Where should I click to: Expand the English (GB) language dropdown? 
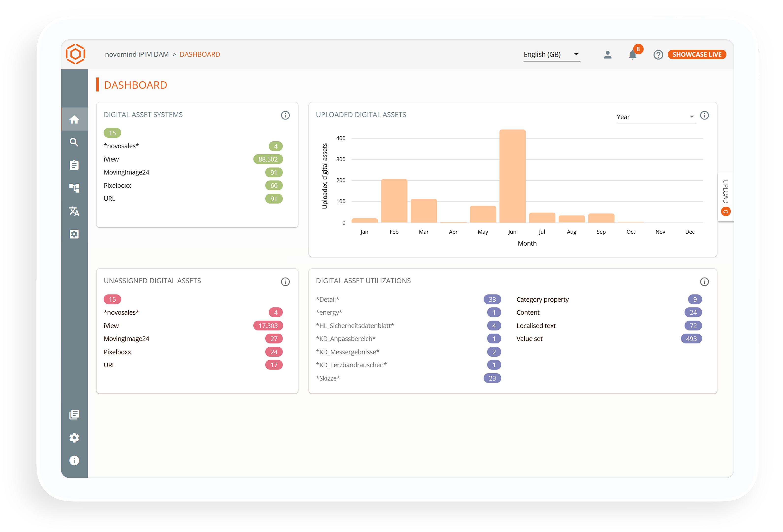click(551, 55)
